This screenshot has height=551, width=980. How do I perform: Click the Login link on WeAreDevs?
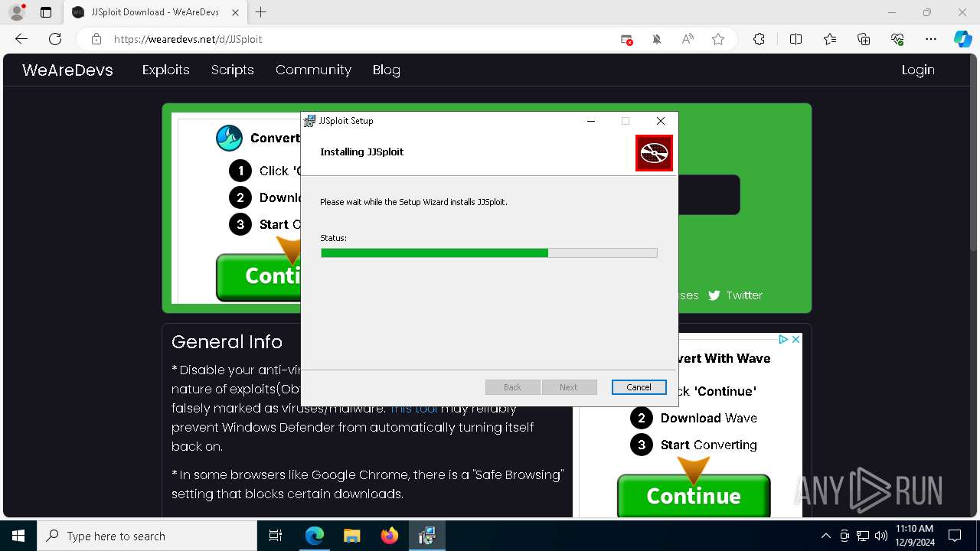point(918,70)
